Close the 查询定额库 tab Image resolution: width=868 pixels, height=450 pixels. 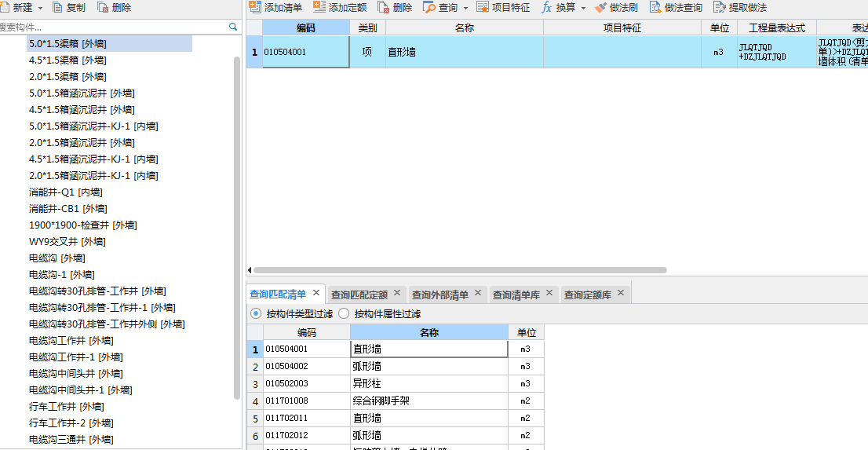621,293
